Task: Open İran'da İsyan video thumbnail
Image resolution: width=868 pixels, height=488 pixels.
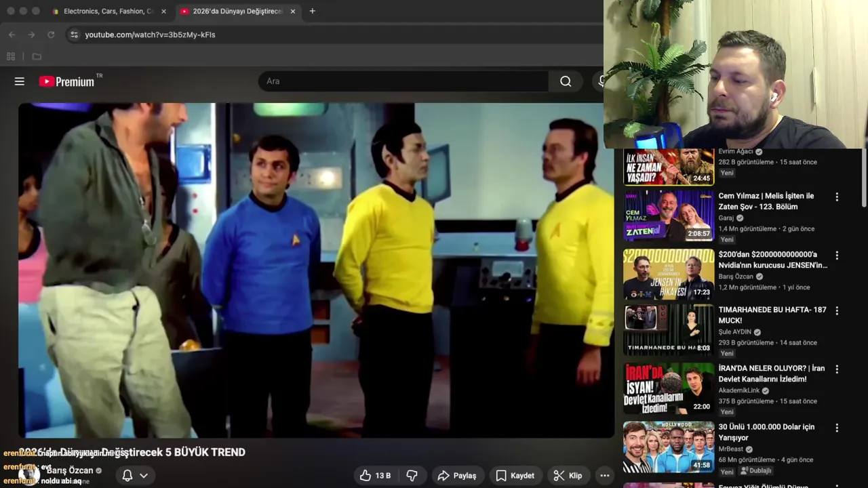Action: tap(669, 388)
